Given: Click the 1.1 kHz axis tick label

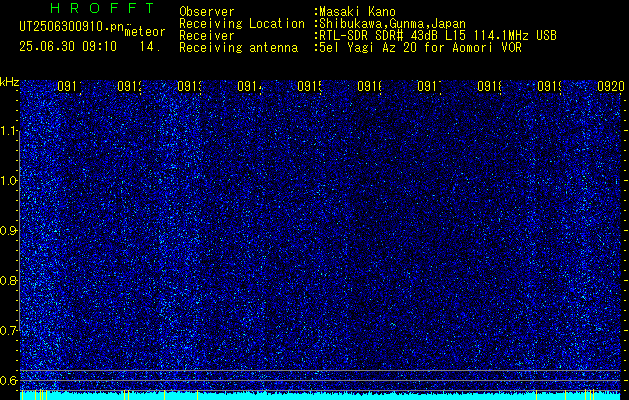Looking at the screenshot, I should [x=9, y=131].
